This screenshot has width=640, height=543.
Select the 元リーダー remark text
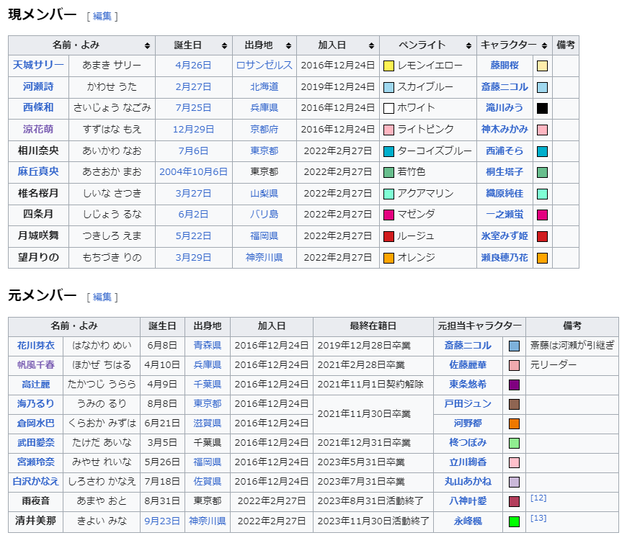tap(553, 365)
